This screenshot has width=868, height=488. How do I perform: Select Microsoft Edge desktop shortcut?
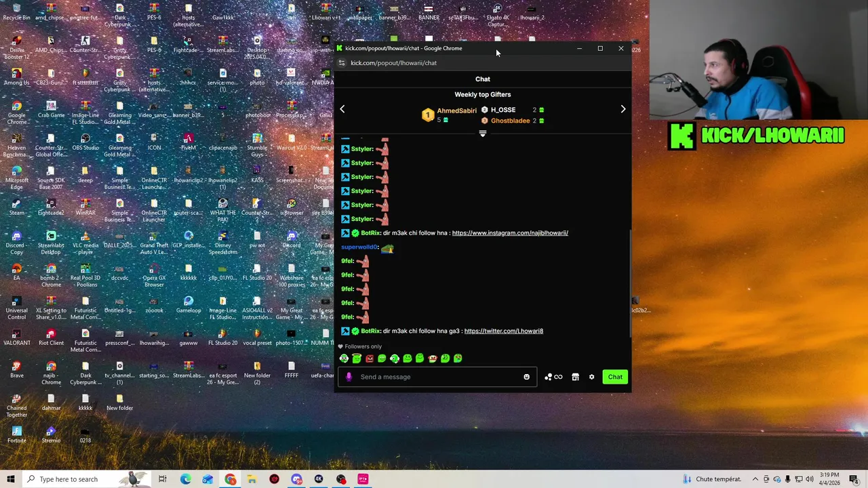coord(16,178)
